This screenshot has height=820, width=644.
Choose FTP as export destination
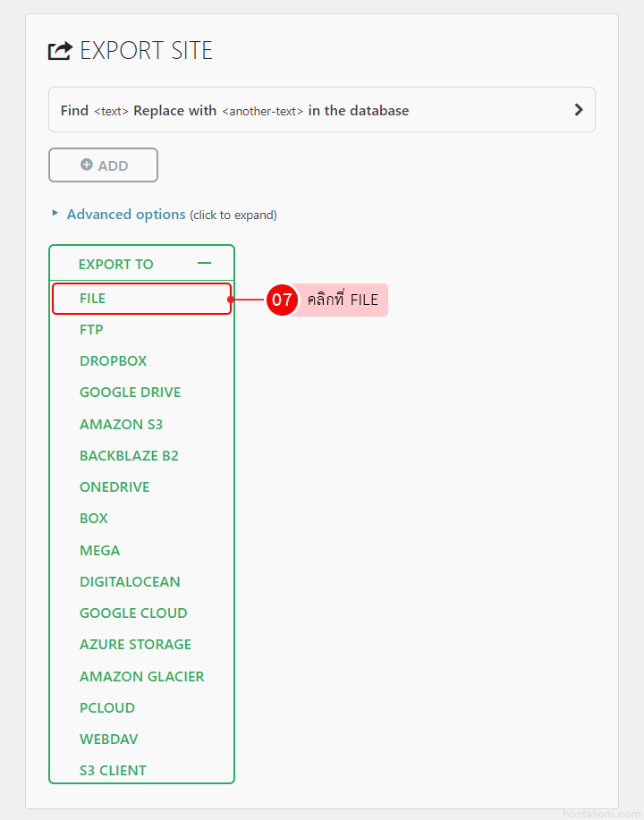[x=91, y=330]
